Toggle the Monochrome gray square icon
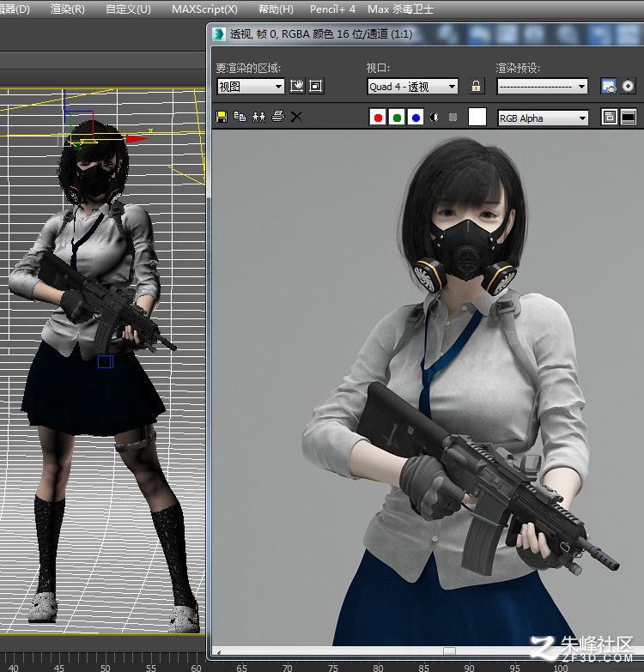 pos(453,117)
